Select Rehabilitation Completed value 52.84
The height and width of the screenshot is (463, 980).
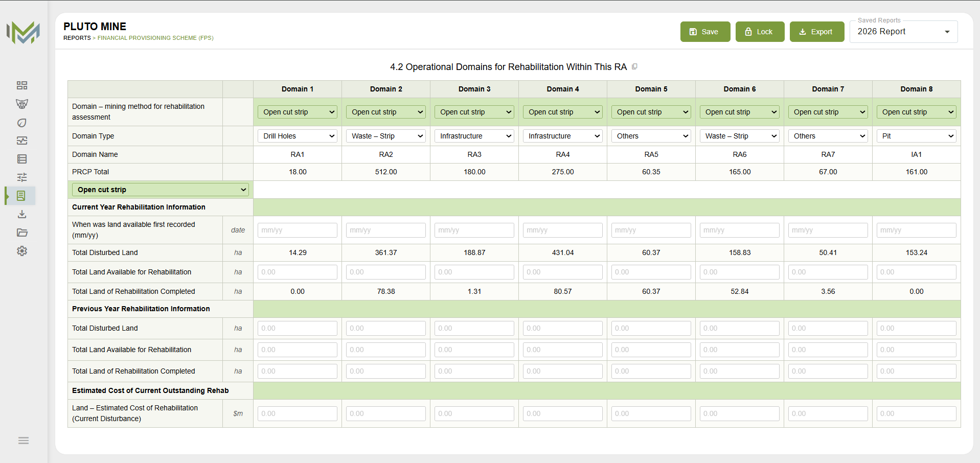coord(740,291)
